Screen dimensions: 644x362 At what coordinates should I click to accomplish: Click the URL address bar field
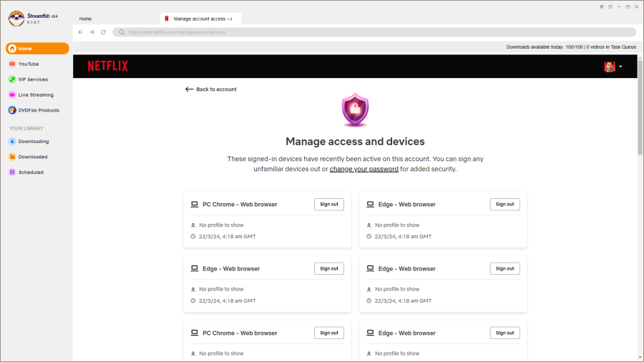point(372,32)
